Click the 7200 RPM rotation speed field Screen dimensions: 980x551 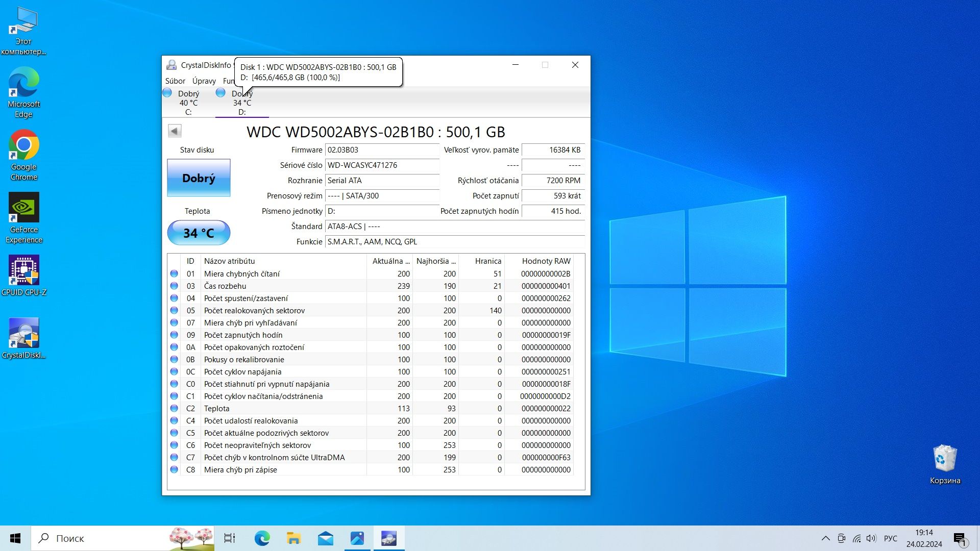coord(553,181)
